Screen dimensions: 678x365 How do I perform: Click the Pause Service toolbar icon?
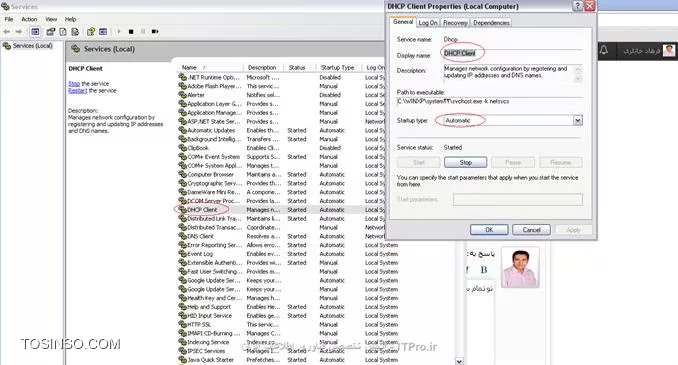tap(143, 32)
